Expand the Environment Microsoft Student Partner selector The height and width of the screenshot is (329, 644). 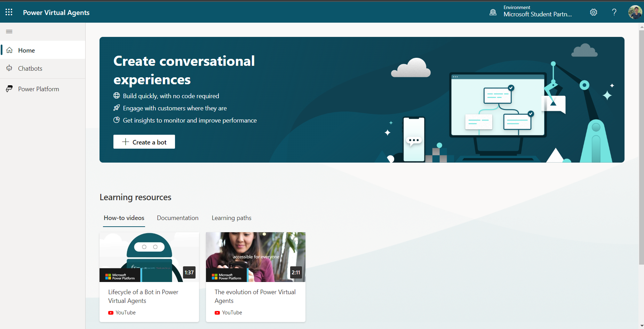[x=537, y=11]
